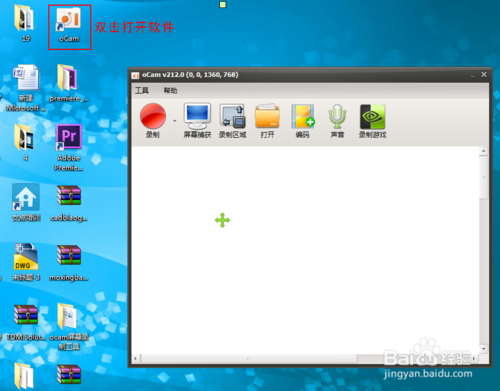
Task: Expand the arrow beside the record button
Action: [x=175, y=121]
